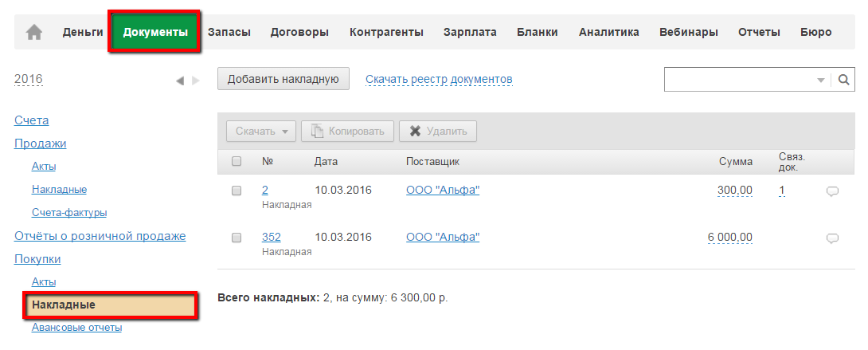Click Скачать реестр документов link
This screenshot has width=868, height=350.
439,79
